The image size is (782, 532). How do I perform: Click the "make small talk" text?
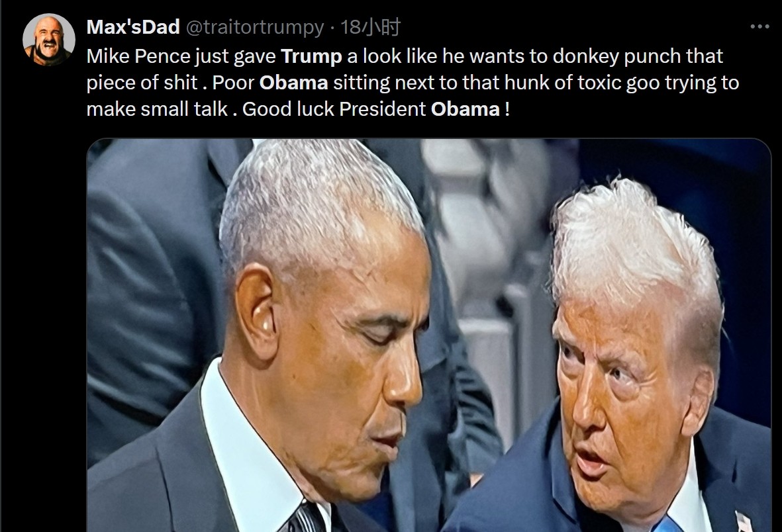(157, 109)
